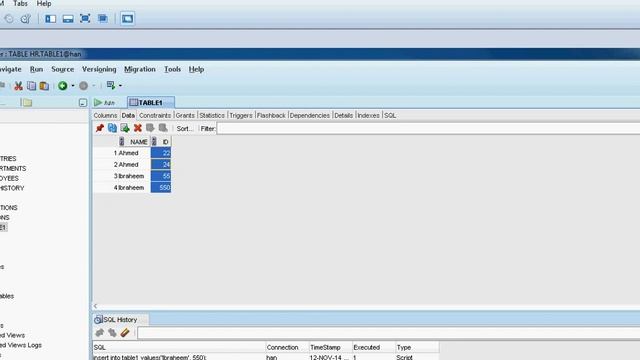The width and height of the screenshot is (640, 360).
Task: Click the SQL Worksheet icon in toolbar
Action: (x=111, y=85)
